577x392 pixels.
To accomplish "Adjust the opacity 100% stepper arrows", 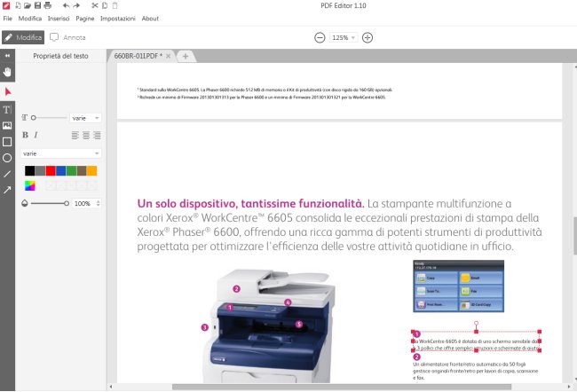I will (98, 203).
